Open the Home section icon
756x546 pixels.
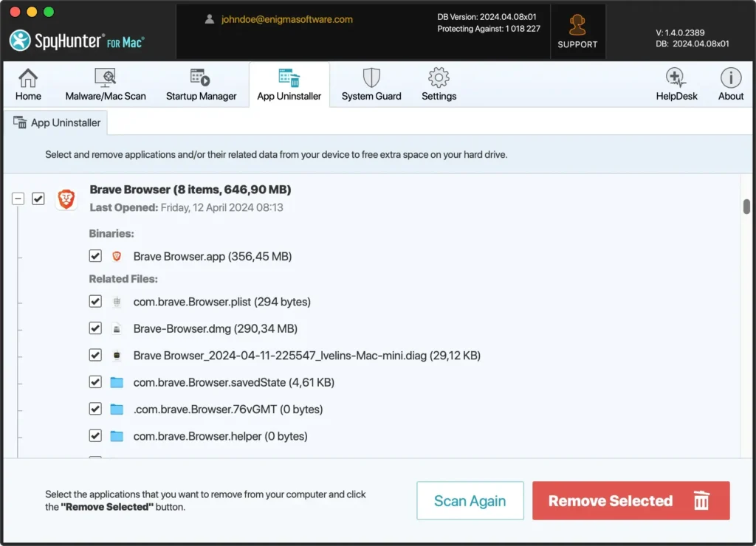click(28, 77)
